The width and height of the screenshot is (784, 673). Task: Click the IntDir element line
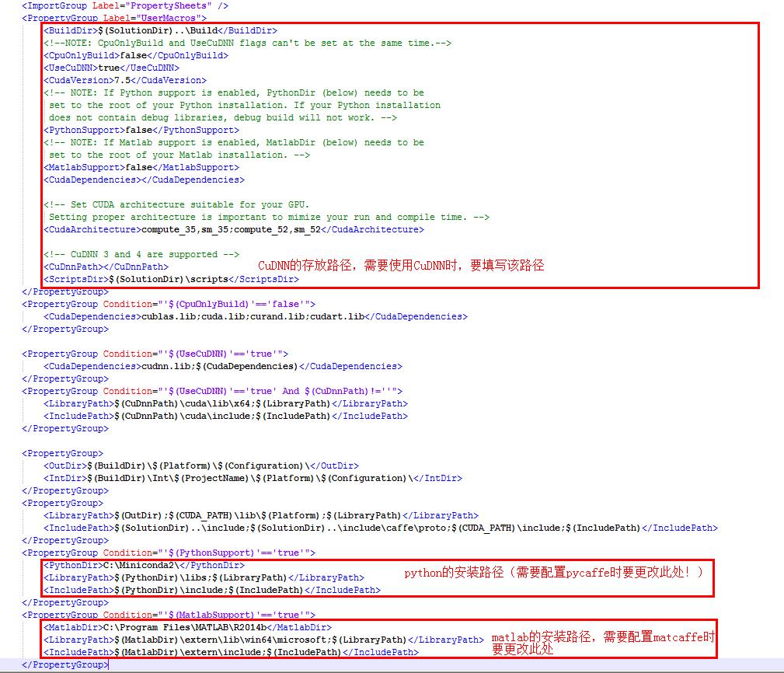click(253, 479)
